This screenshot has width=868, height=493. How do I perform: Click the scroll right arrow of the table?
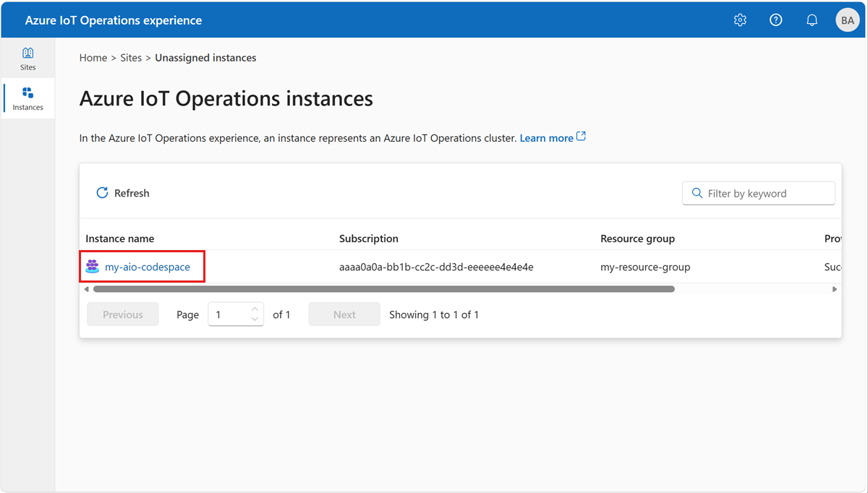[835, 289]
